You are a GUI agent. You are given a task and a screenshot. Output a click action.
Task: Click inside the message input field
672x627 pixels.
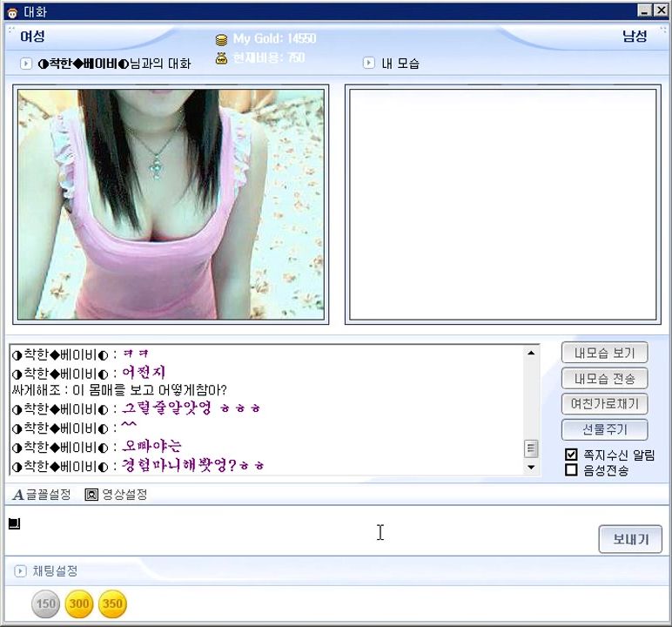pyautogui.click(x=296, y=531)
